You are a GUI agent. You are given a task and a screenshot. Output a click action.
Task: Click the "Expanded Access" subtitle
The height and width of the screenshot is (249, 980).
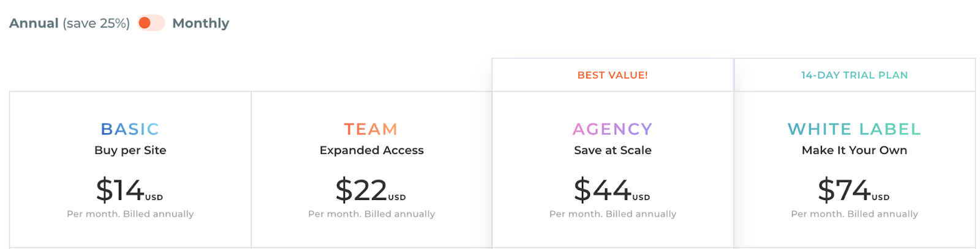pyautogui.click(x=371, y=150)
